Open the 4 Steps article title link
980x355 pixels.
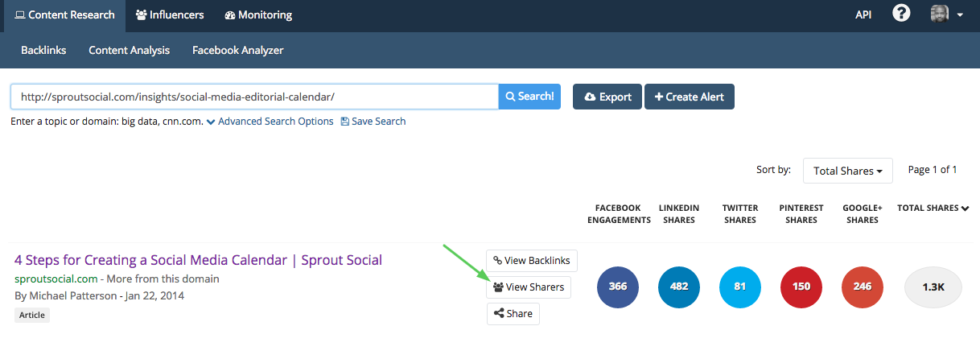198,260
